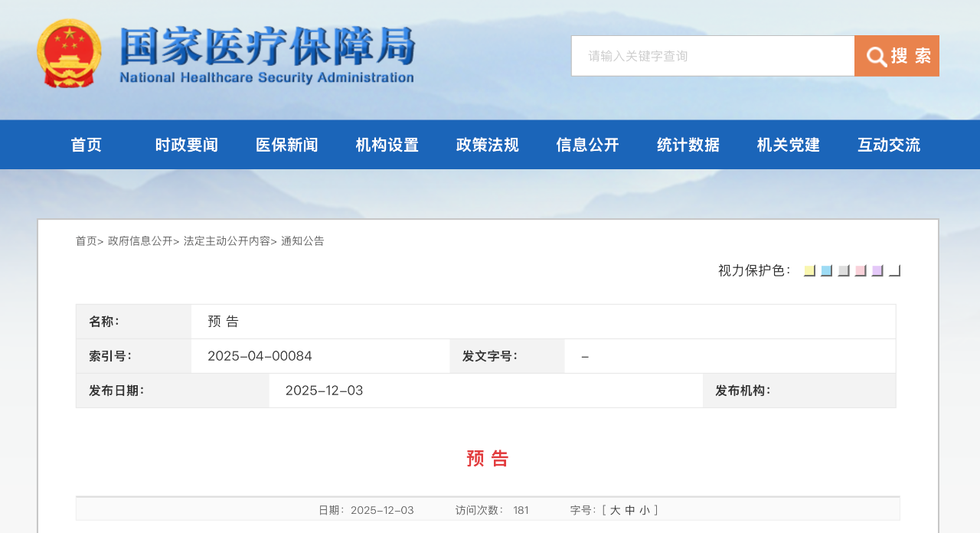Screen dimensions: 980x533
Task: Click the 政府信息公开 breadcrumb link
Action: [x=140, y=241]
